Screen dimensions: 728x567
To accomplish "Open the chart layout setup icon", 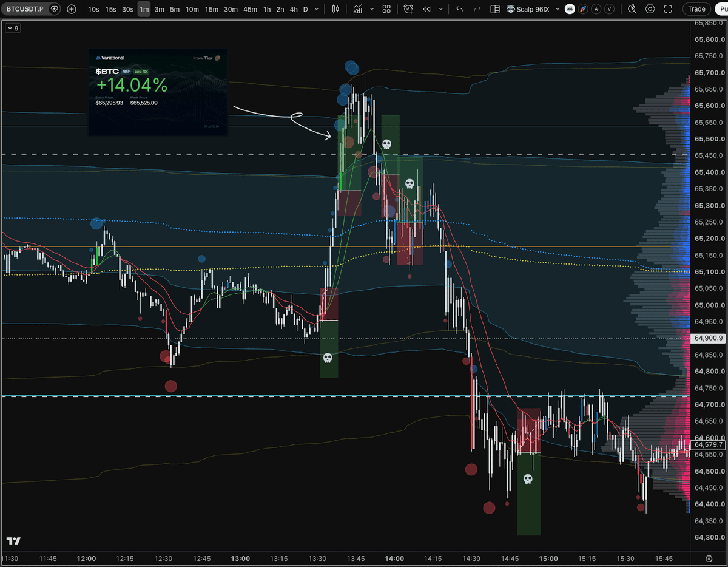I will (495, 9).
